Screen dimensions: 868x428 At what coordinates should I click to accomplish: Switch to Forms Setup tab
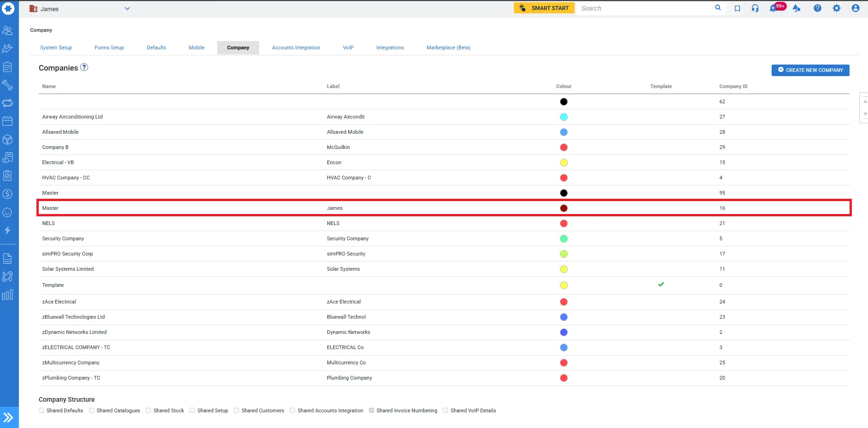pyautogui.click(x=109, y=48)
